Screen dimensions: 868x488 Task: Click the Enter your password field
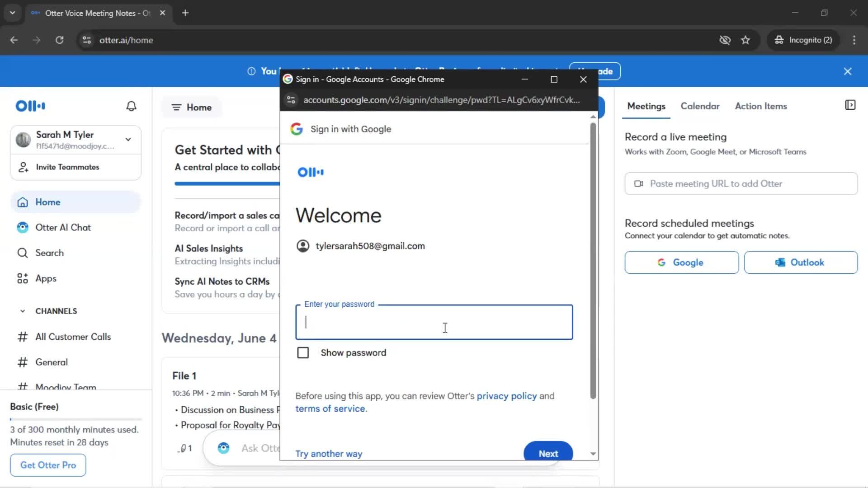click(434, 322)
